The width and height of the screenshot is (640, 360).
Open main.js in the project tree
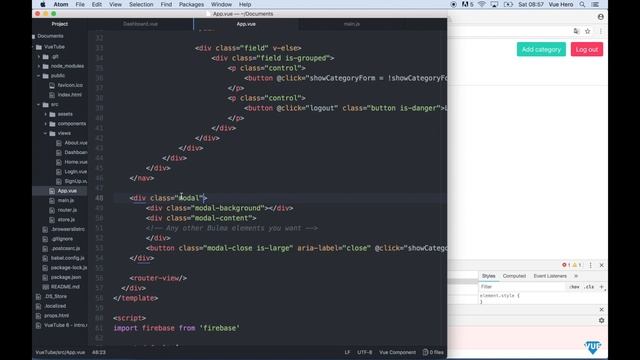pyautogui.click(x=66, y=200)
